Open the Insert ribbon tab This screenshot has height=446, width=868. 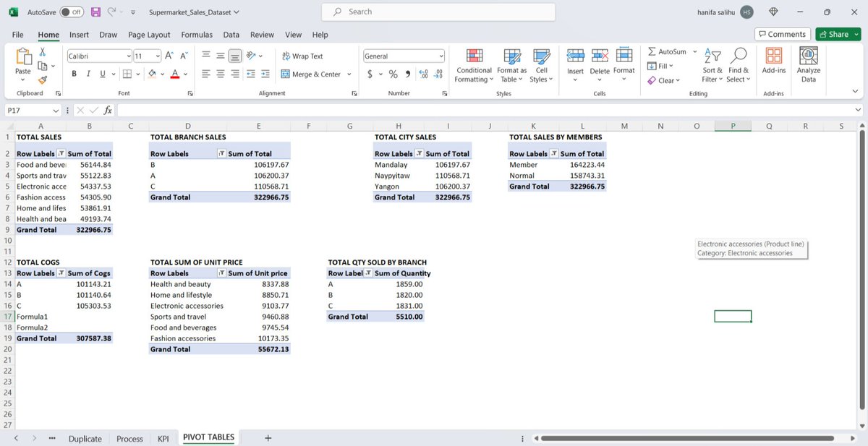(x=80, y=34)
